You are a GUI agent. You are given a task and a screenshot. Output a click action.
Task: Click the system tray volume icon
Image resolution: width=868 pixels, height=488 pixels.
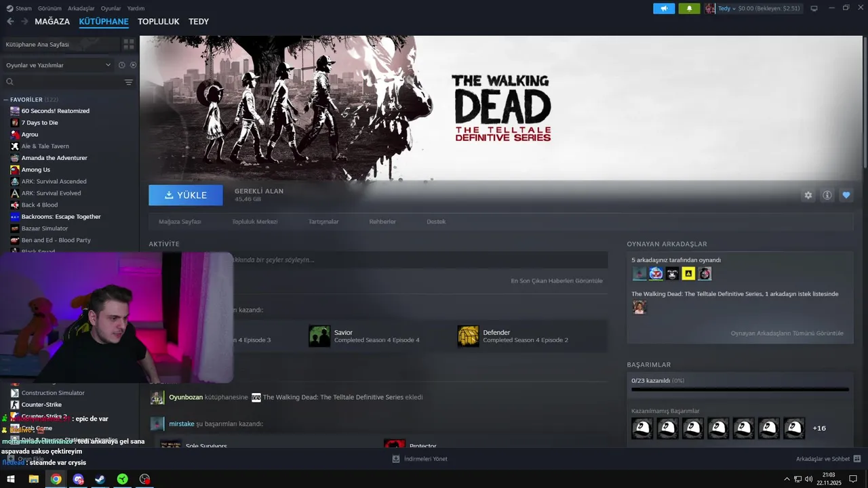(809, 479)
